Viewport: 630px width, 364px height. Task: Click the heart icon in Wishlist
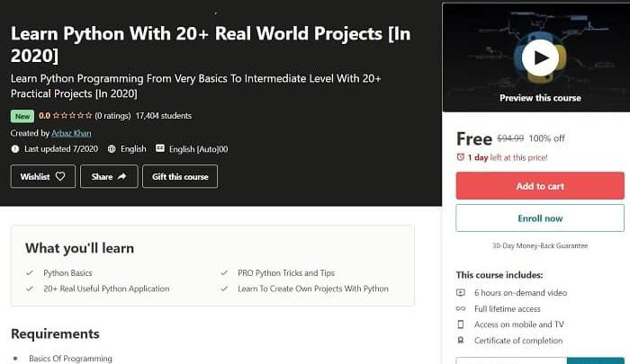point(60,176)
